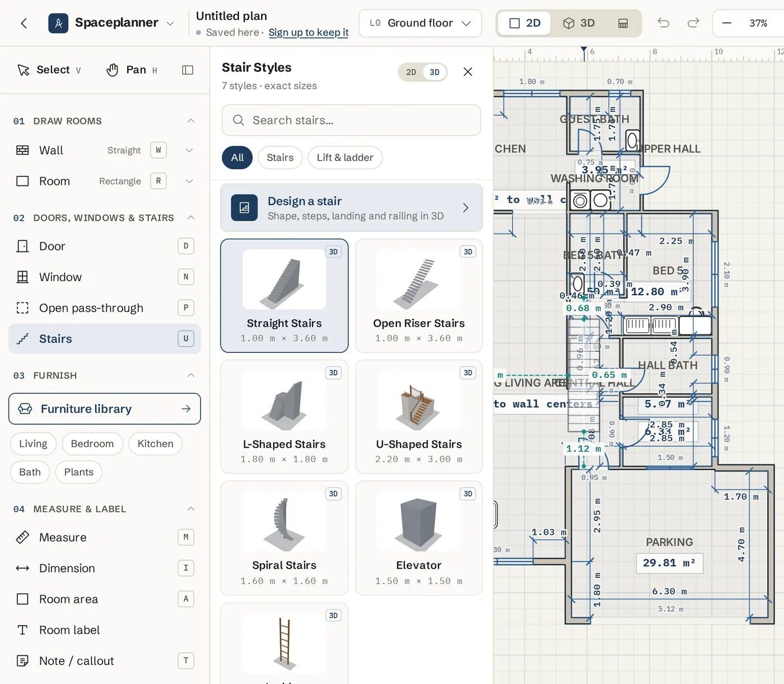Select the Lift & ladder filter tab
This screenshot has width=784, height=684.
[345, 157]
